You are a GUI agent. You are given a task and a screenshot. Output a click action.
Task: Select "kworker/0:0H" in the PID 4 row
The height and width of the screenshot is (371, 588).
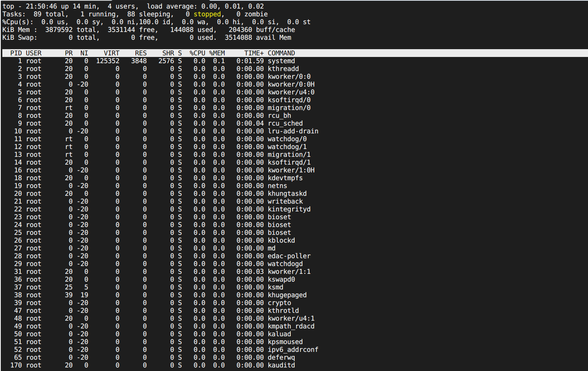point(291,84)
